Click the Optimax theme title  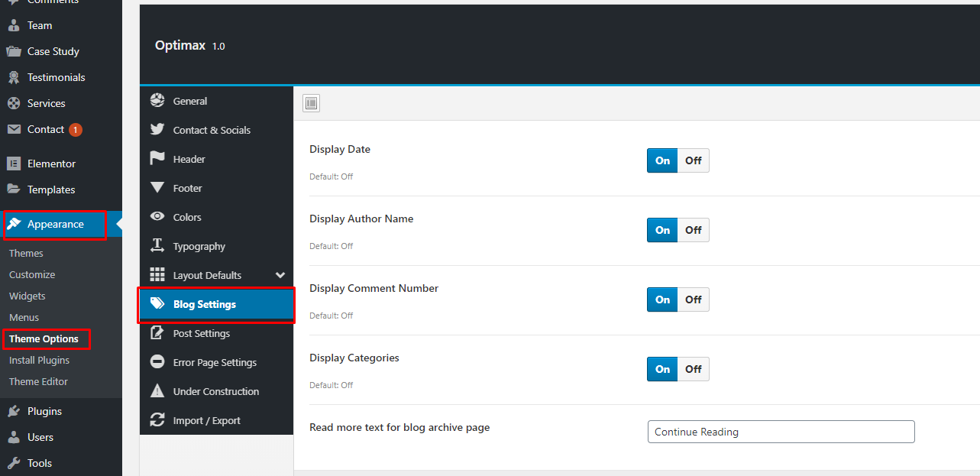pyautogui.click(x=180, y=45)
